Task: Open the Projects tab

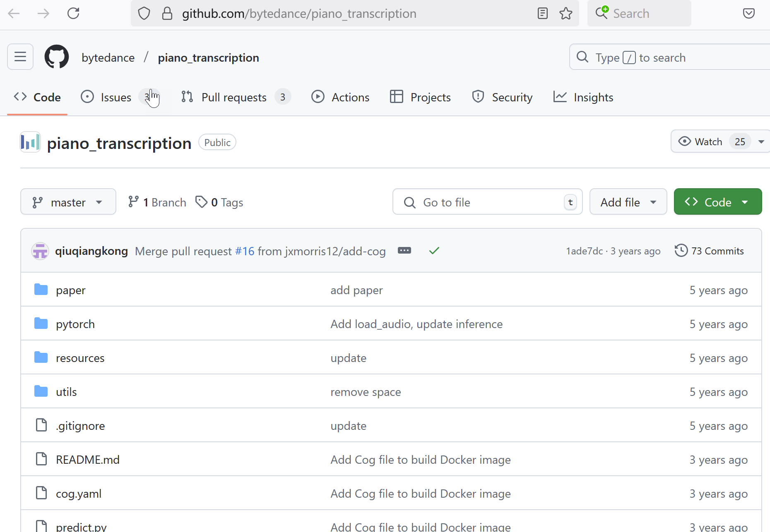Action: tap(420, 97)
